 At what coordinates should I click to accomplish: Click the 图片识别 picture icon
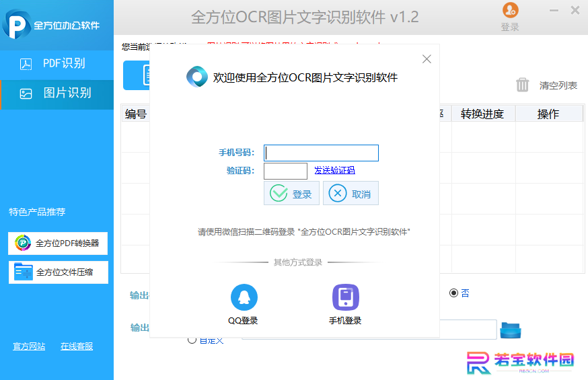coord(26,93)
